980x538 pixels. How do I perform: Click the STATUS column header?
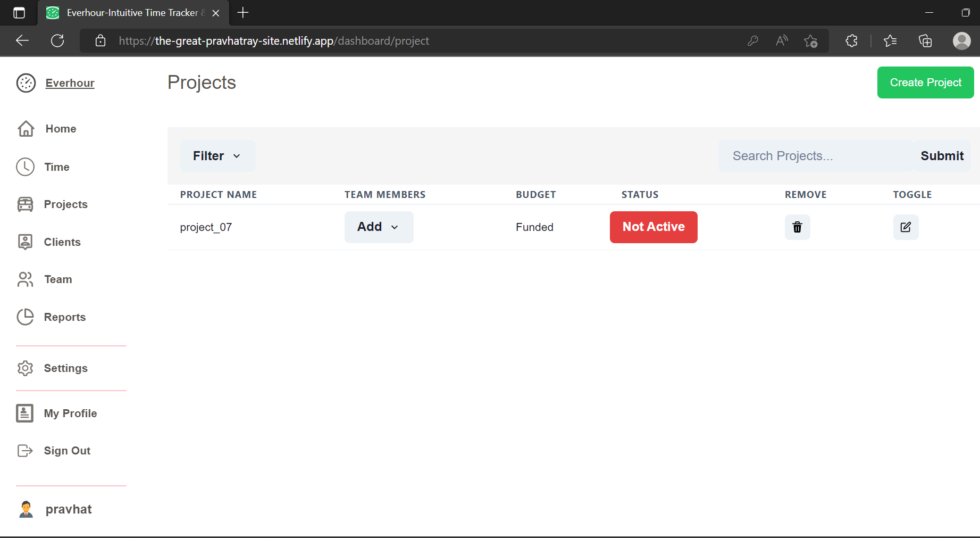640,195
